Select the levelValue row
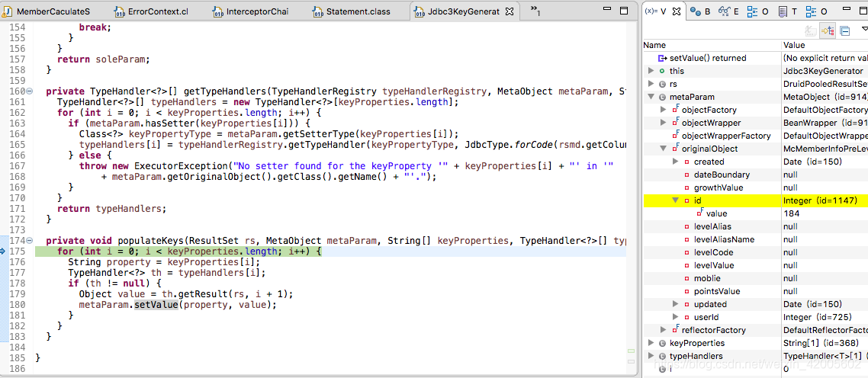Screen dimensions: 868x378 [756, 265]
